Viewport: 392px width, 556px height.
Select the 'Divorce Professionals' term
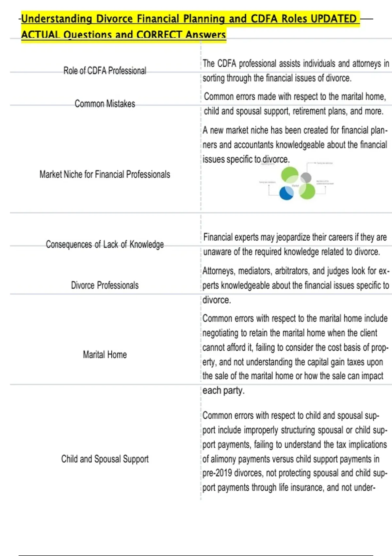105,285
